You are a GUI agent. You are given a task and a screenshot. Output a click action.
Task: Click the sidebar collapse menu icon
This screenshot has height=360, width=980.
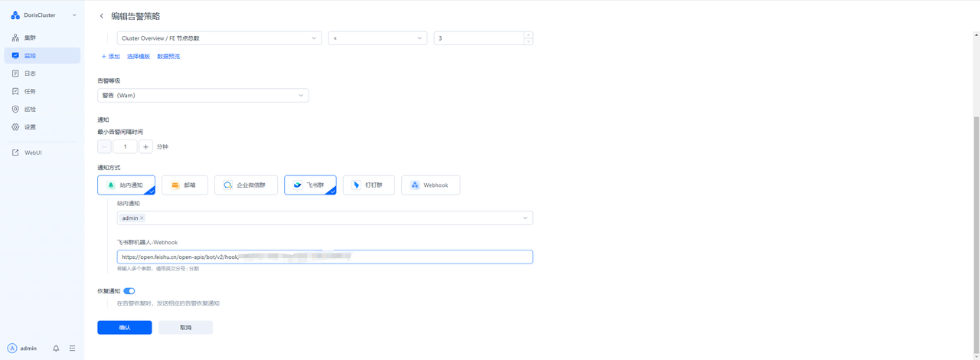[72, 349]
